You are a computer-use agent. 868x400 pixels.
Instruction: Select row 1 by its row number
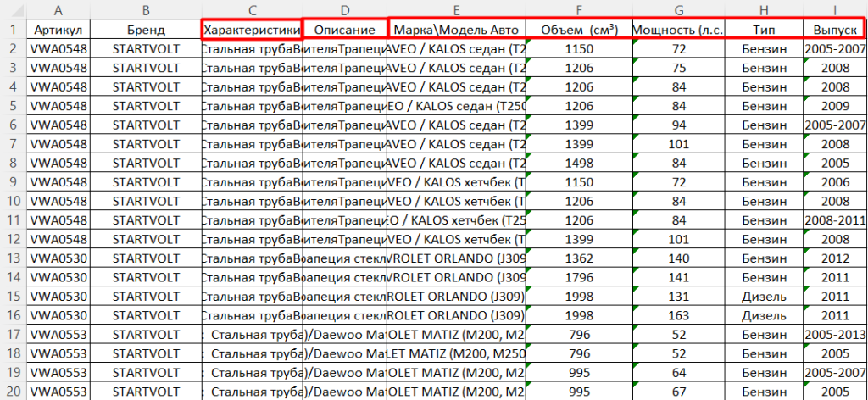[x=13, y=29]
